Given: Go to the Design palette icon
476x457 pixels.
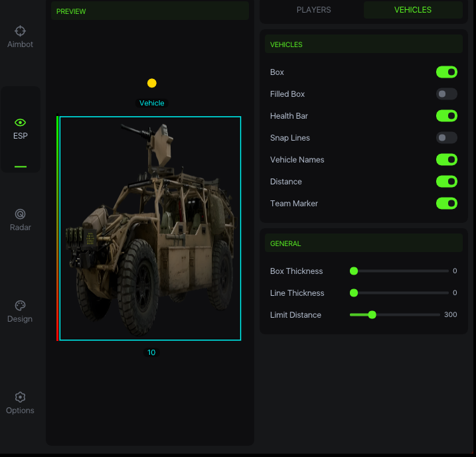Looking at the screenshot, I should coord(20,306).
